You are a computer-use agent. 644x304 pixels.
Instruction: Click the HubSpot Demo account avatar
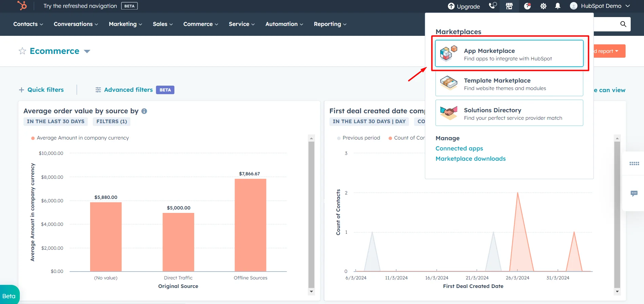574,6
